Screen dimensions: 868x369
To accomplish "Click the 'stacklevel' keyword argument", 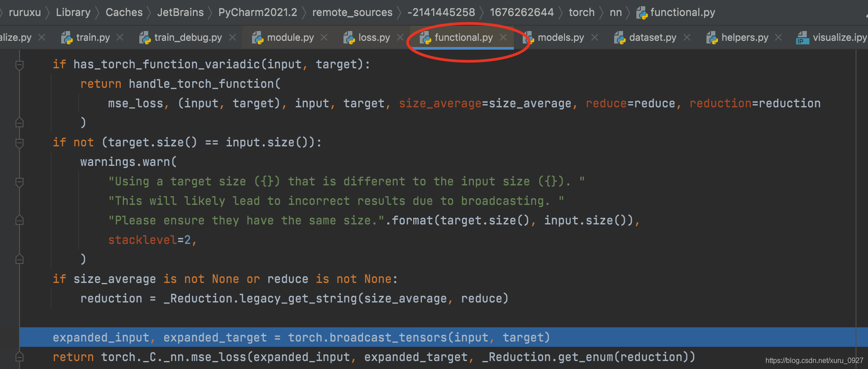I will click(142, 240).
